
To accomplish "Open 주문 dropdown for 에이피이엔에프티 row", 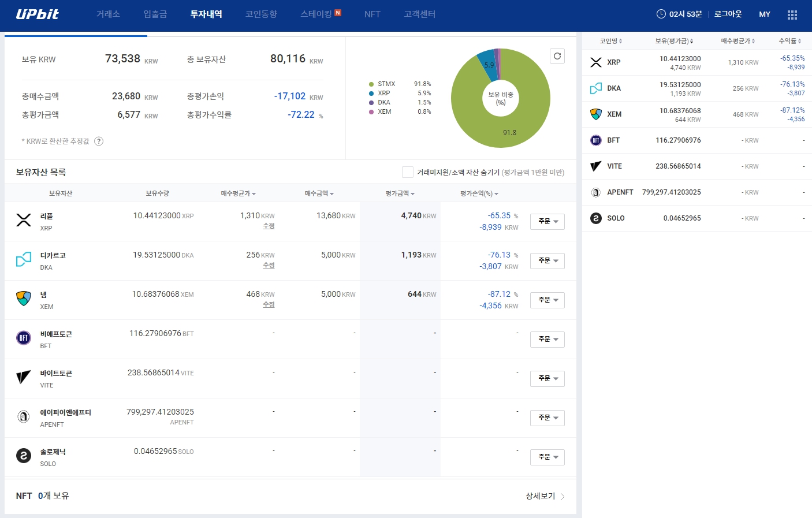I will click(x=547, y=418).
